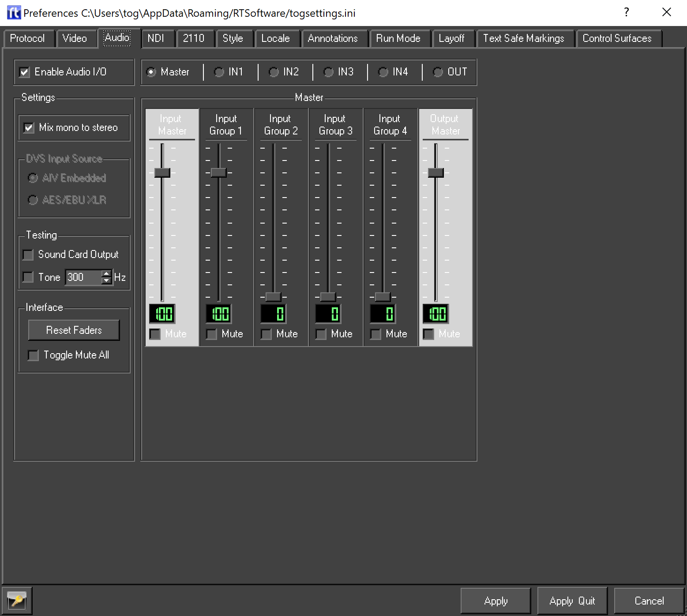Select the Master radio button

coord(151,72)
